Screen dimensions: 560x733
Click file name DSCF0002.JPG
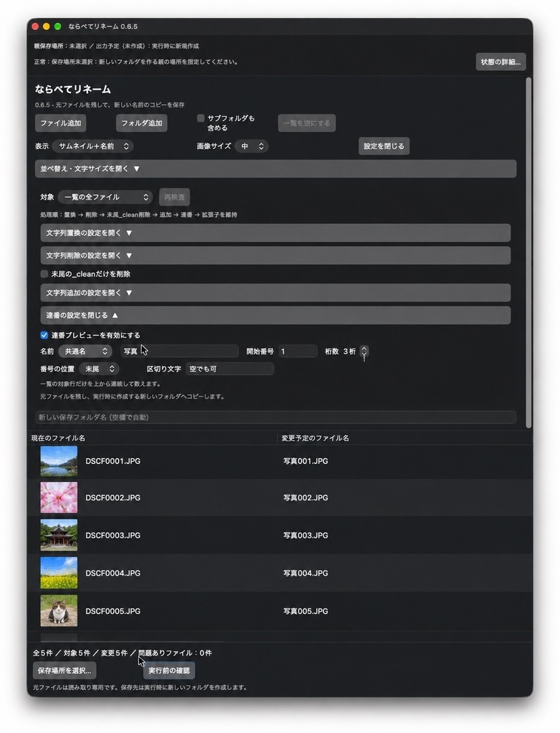point(112,497)
